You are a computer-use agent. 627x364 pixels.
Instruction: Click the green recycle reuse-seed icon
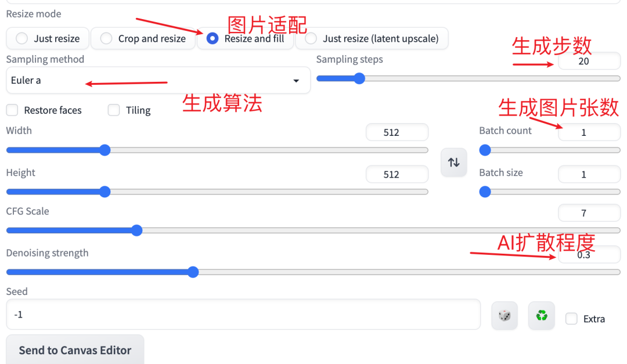(542, 316)
